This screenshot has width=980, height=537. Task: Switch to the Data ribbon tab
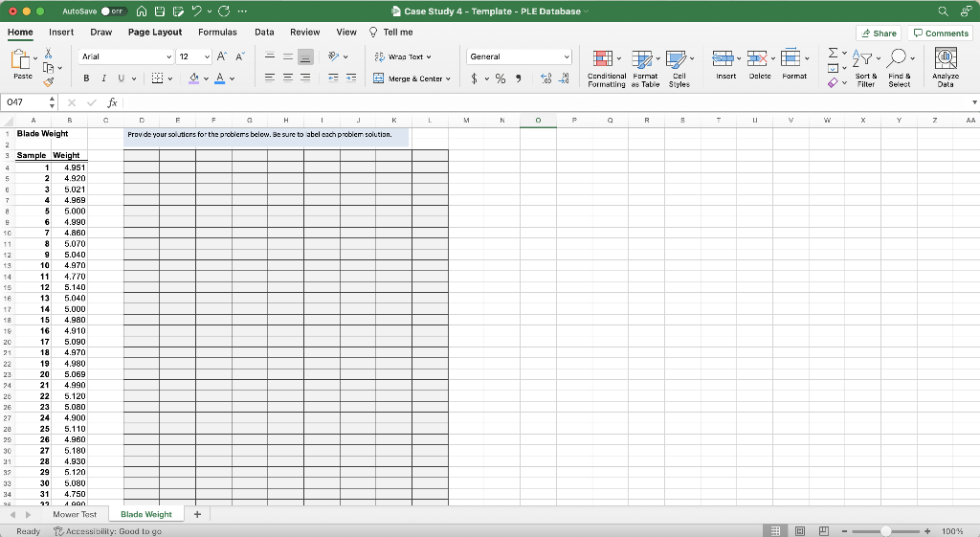pyautogui.click(x=264, y=32)
